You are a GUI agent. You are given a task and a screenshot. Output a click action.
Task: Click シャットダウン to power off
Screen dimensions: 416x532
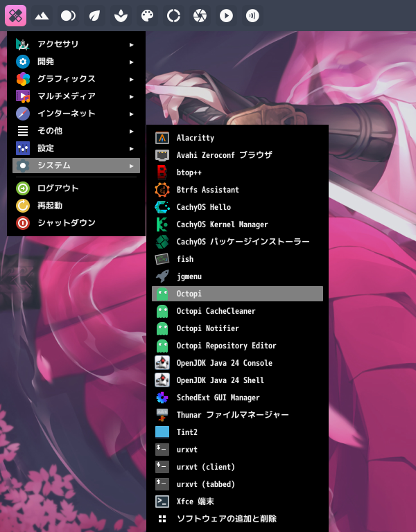pos(76,223)
